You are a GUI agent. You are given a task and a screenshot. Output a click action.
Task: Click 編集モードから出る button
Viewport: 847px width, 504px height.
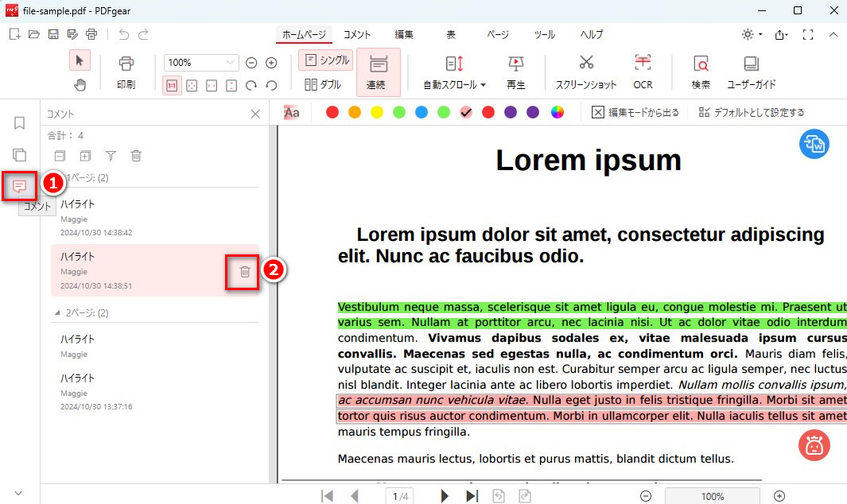[x=635, y=112]
